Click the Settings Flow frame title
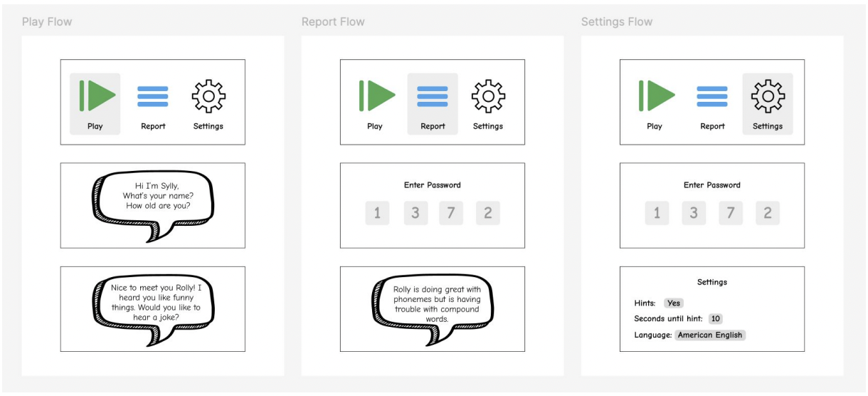868x396 pixels. coord(617,21)
